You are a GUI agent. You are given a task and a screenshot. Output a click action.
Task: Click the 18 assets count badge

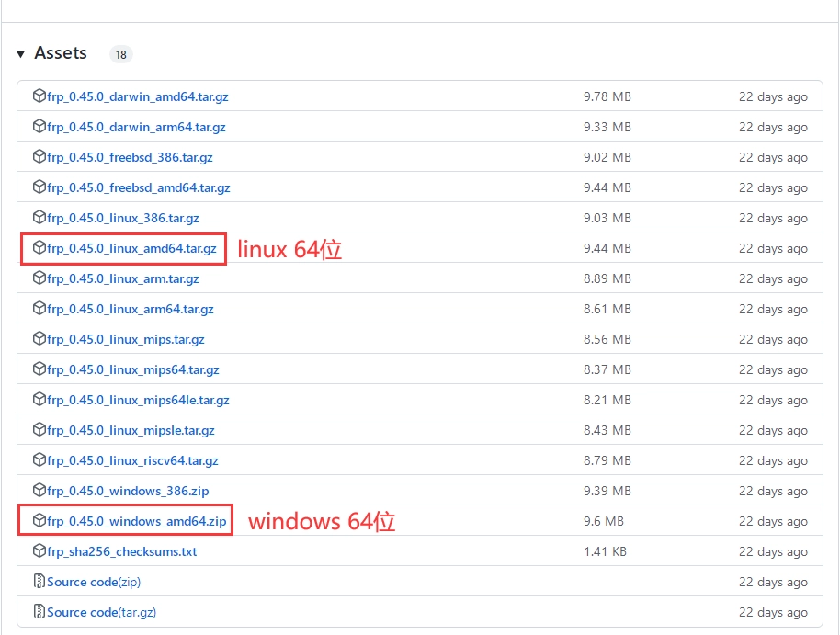click(121, 54)
